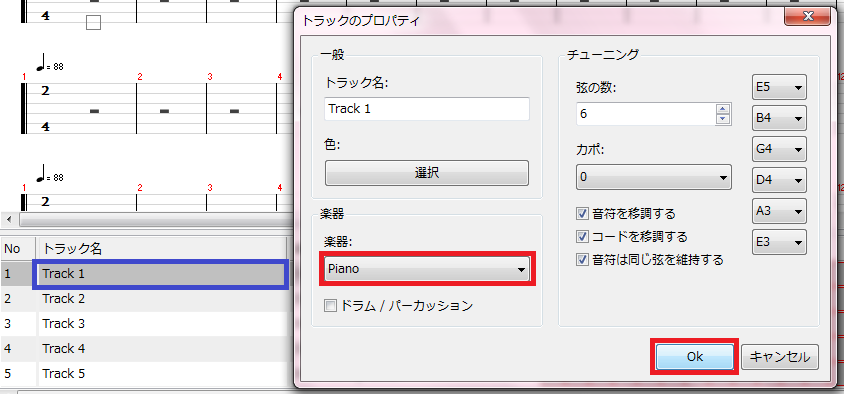Screen dimensions: 844x394
Task: Click the 弦の数 field showing 6
Action: [645, 114]
